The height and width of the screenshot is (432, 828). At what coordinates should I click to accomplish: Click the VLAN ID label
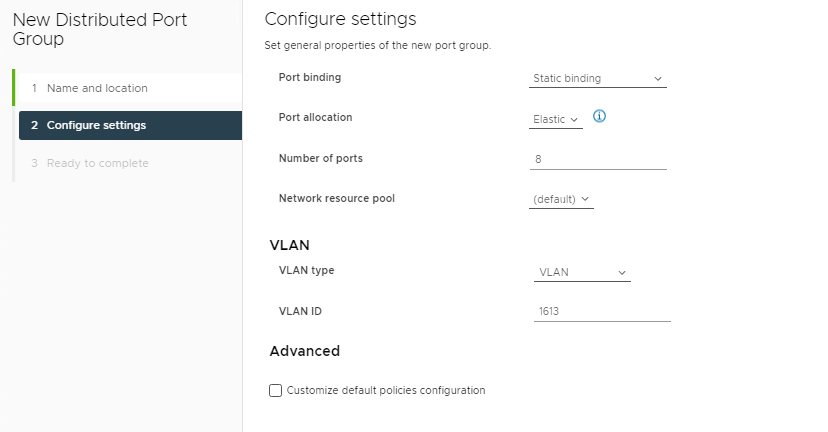pyautogui.click(x=300, y=311)
